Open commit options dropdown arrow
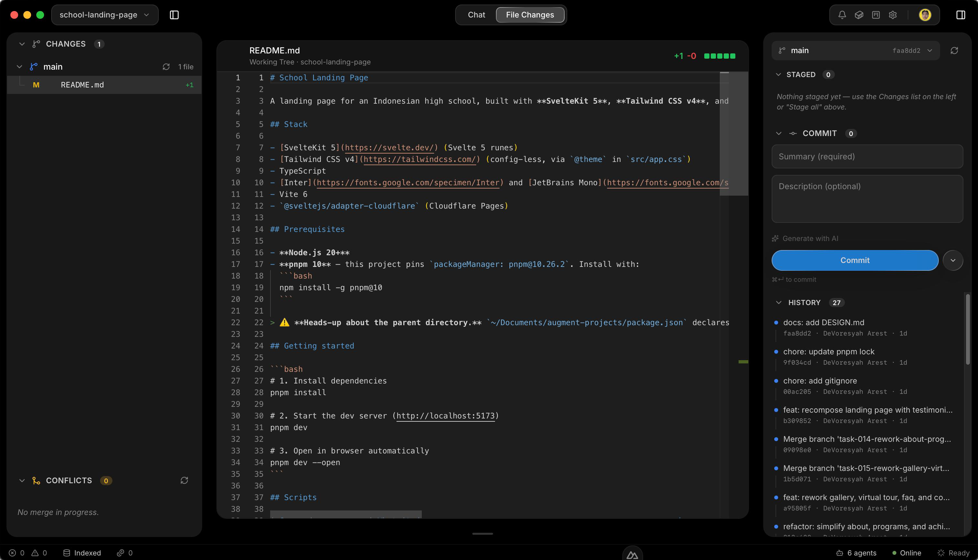The width and height of the screenshot is (978, 560). tap(953, 260)
